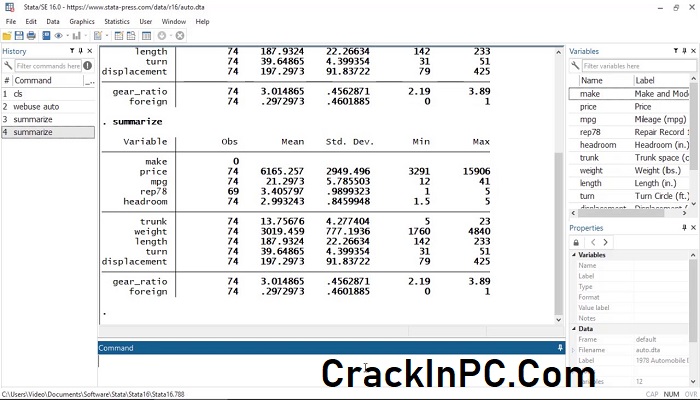Open the Data menu
700x400 pixels.
(53, 21)
